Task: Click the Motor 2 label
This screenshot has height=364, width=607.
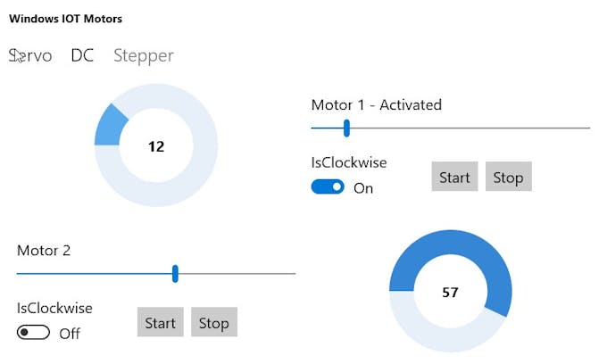Action: tap(44, 251)
